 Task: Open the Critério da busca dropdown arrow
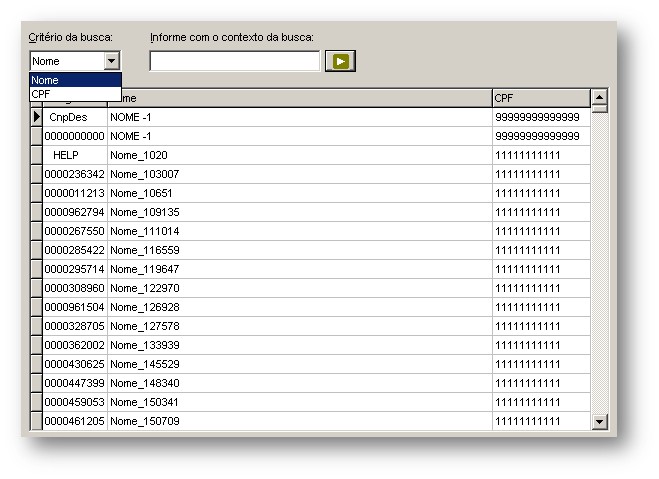click(111, 61)
